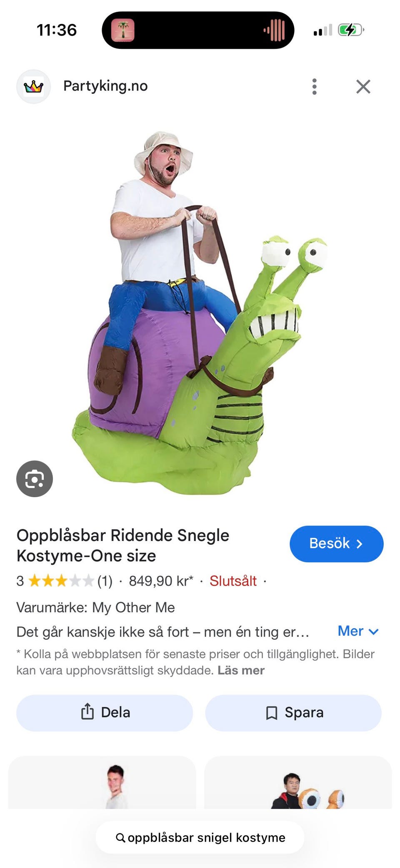This screenshot has width=400, height=868.
Task: Close the product panel with X
Action: tap(363, 86)
